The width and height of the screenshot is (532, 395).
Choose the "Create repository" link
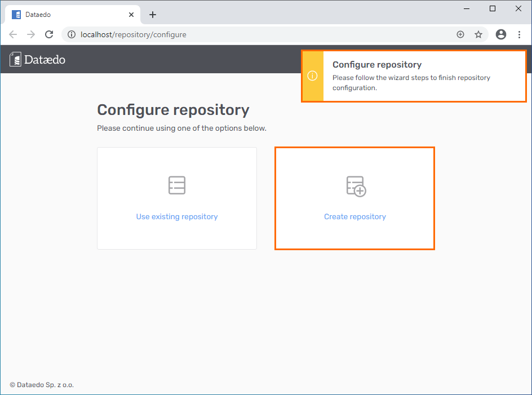(x=355, y=216)
